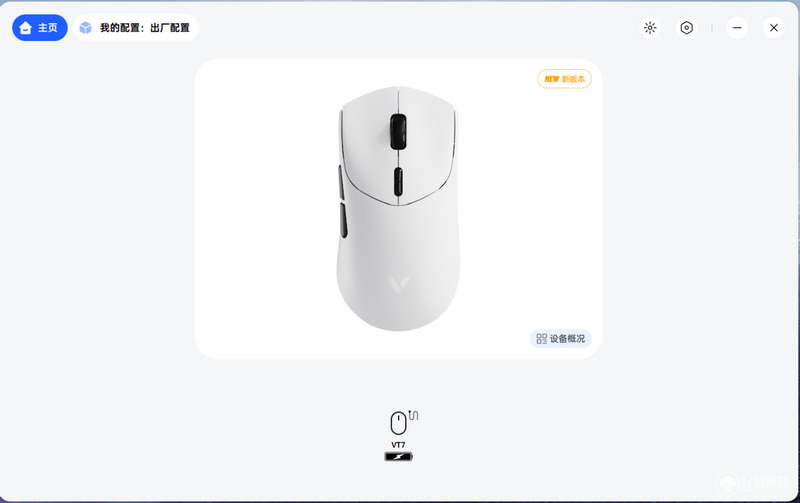
Task: Click the blue cube configuration icon
Action: click(86, 28)
